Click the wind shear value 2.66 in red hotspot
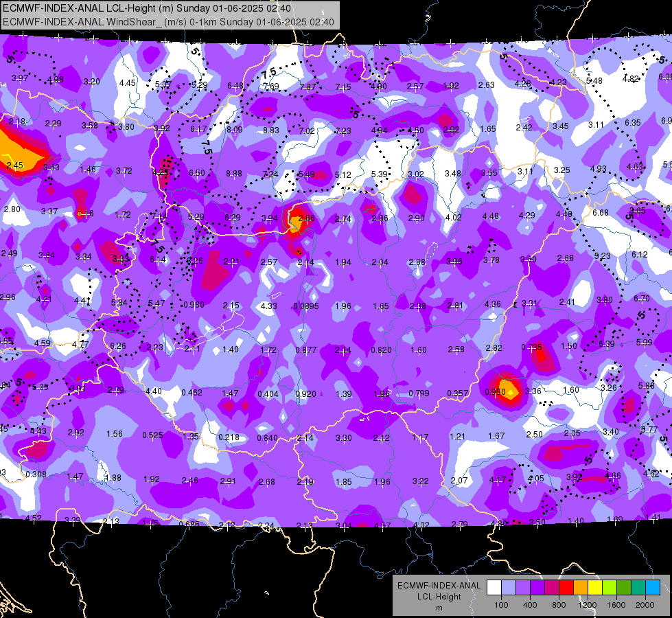The width and height of the screenshot is (672, 618). point(306,218)
